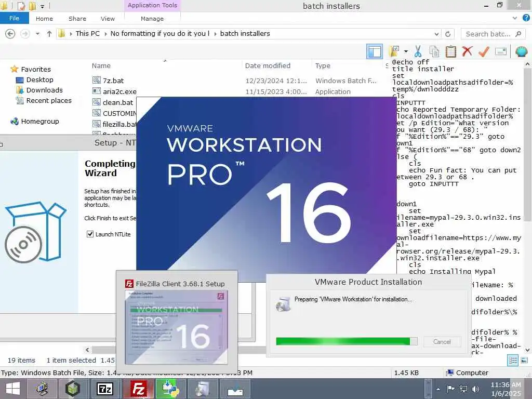Expand the Folder Options toolbar dropdown arrow
This screenshot has width=532, height=399.
point(406,51)
